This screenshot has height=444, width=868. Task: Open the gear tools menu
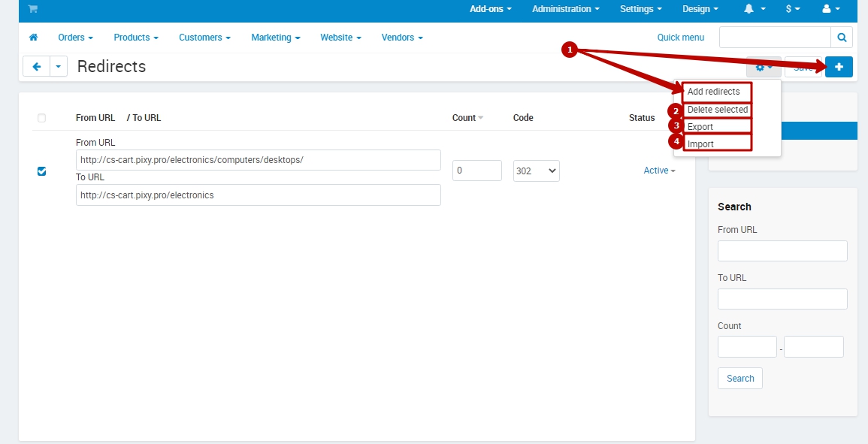coord(764,67)
